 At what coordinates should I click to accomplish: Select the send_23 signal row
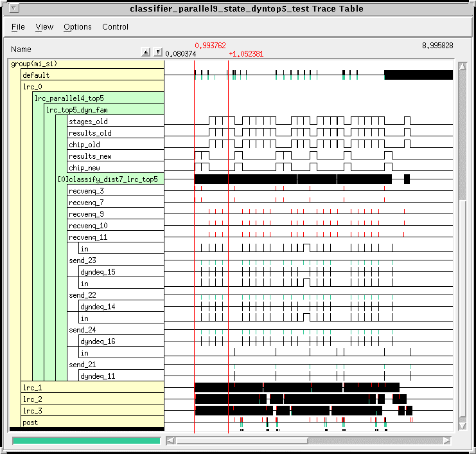[x=82, y=260]
